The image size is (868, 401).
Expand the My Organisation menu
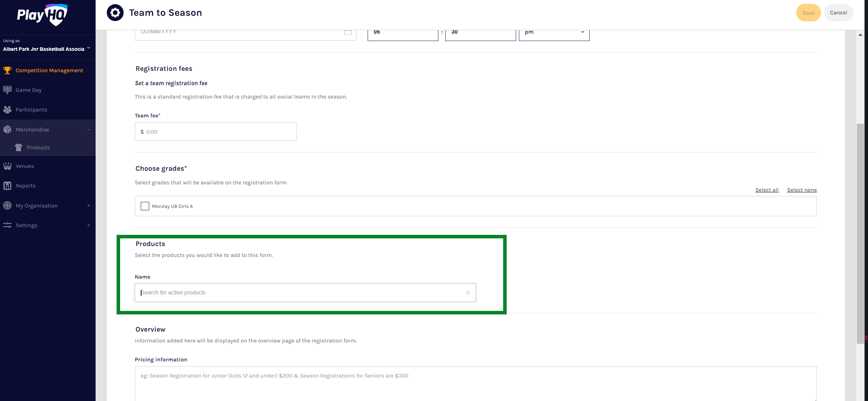(x=89, y=206)
